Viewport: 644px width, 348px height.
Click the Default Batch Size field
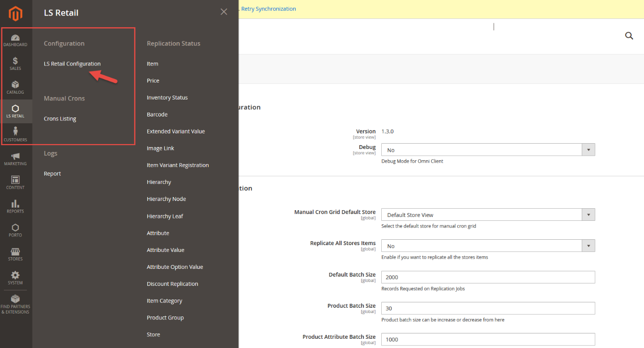tap(488, 277)
